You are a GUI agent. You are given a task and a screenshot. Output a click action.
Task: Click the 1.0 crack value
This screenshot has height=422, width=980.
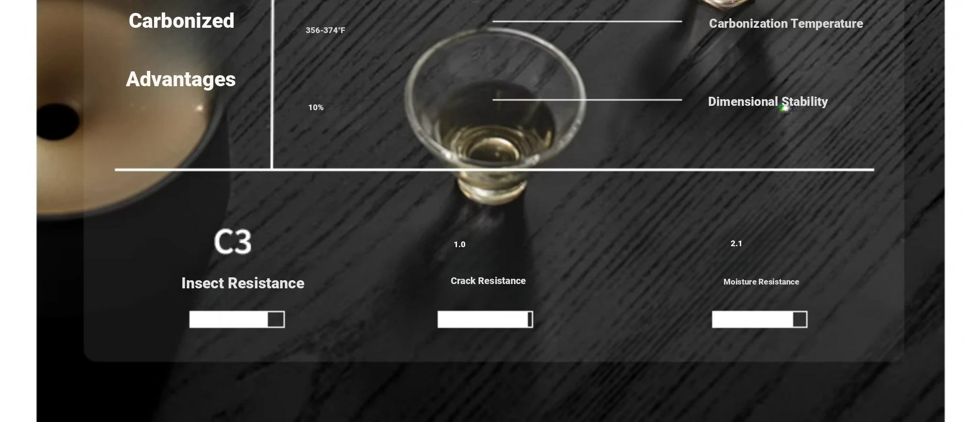[x=459, y=245]
